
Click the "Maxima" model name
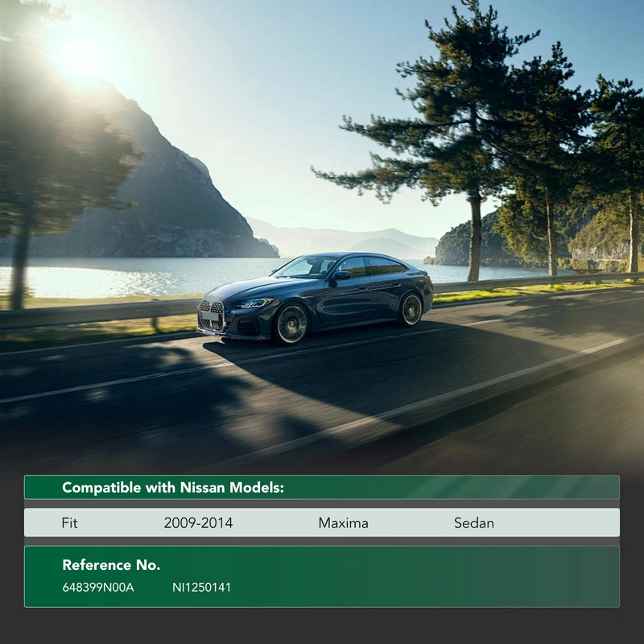pyautogui.click(x=343, y=522)
